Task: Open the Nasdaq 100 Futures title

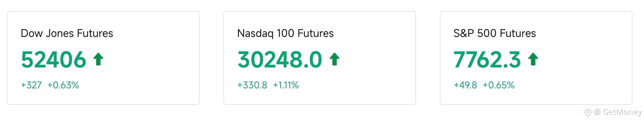Action: point(285,33)
